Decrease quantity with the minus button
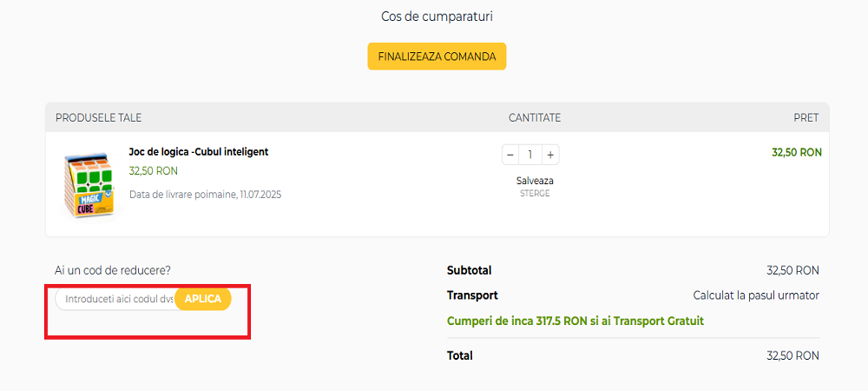868x391 pixels. tap(510, 155)
